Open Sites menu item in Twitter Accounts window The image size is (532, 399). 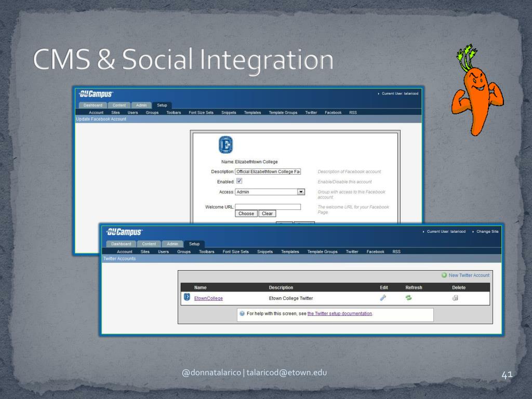tap(145, 252)
